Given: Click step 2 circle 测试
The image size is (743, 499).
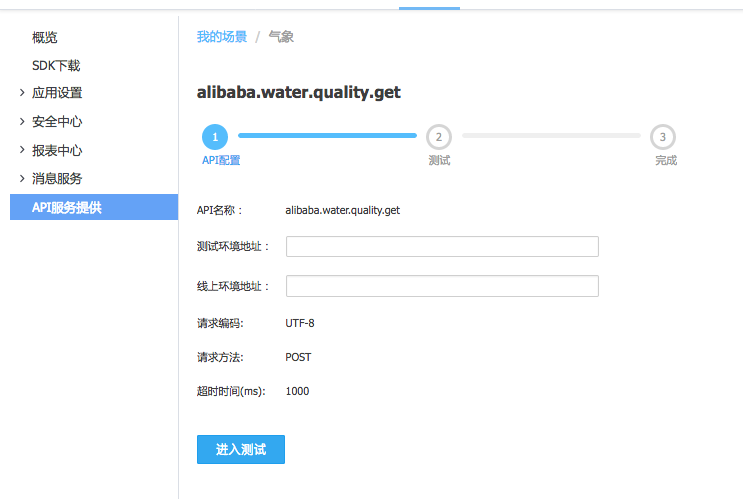Looking at the screenshot, I should point(438,136).
